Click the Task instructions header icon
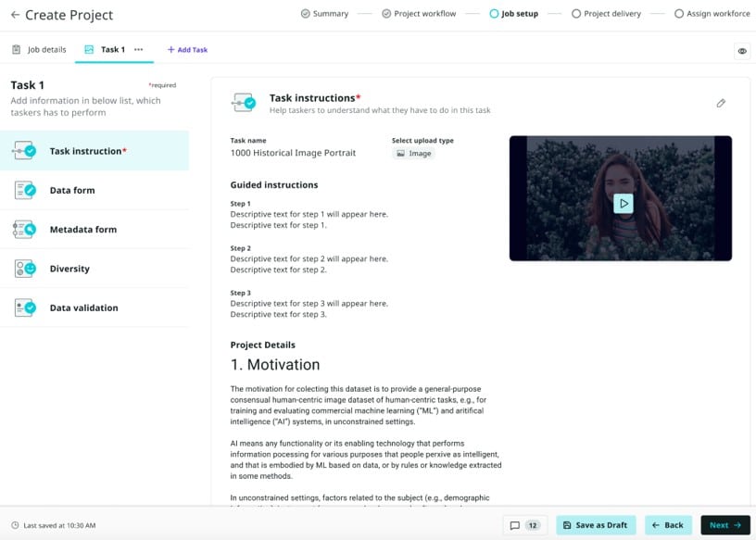The height and width of the screenshot is (540, 756). pos(244,103)
